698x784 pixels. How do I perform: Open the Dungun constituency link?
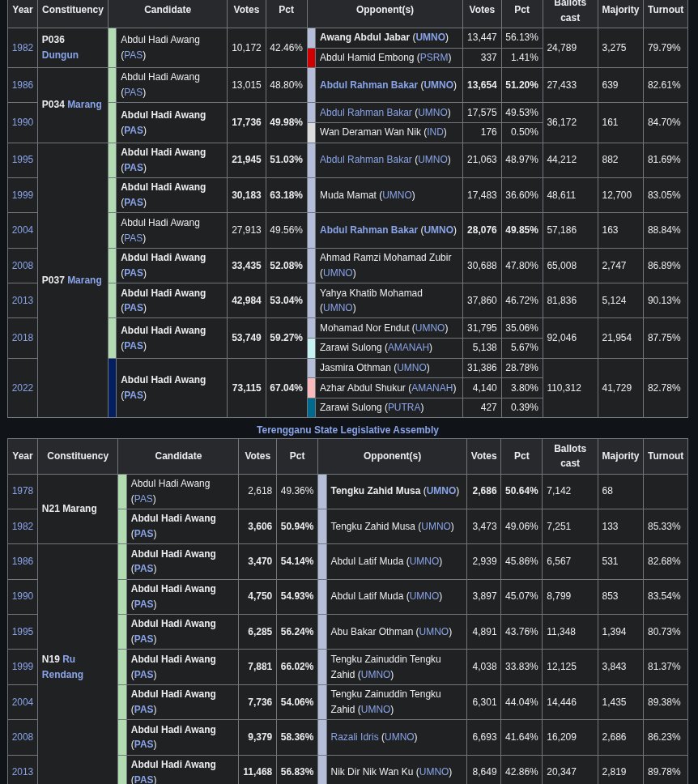click(x=60, y=55)
